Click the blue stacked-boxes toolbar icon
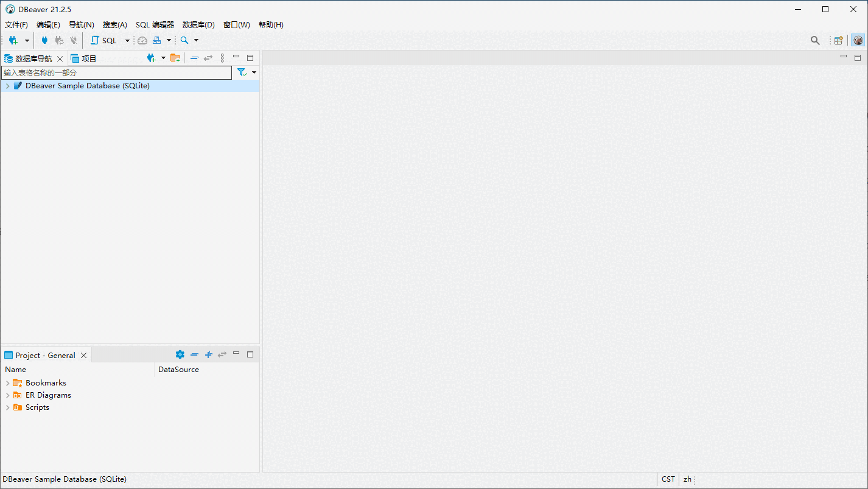 pos(157,40)
